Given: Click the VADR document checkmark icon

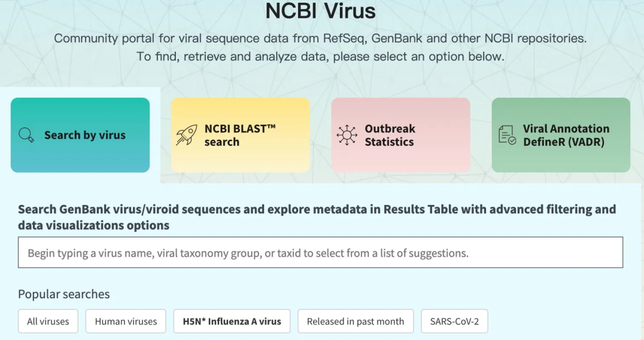Looking at the screenshot, I should pyautogui.click(x=507, y=135).
